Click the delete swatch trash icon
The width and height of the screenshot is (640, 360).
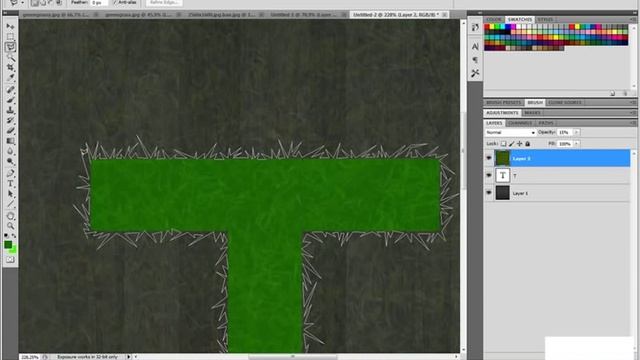click(625, 93)
